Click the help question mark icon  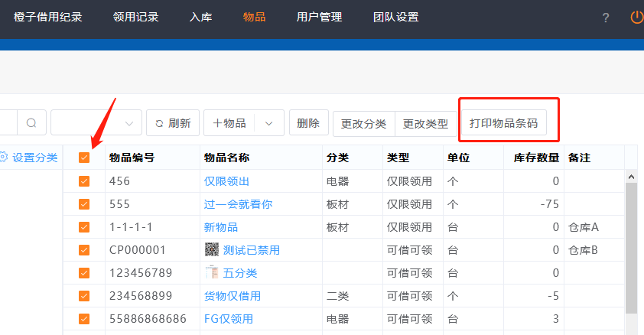click(x=606, y=18)
